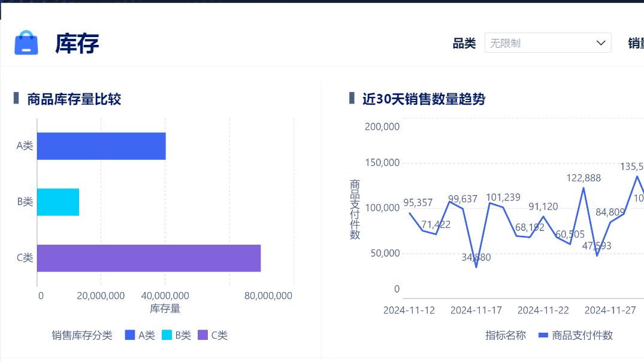Click the B类 cyan legend square icon
Viewport: 644px width, 362px height.
(168, 335)
